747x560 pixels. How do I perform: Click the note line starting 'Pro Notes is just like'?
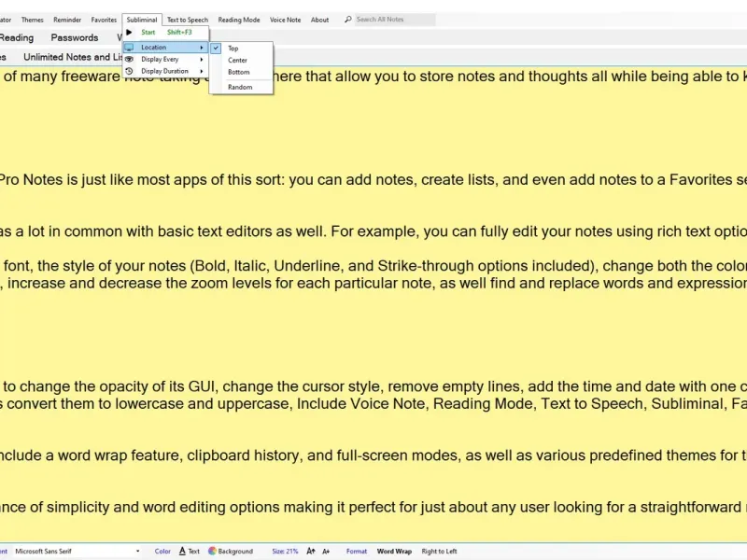pyautogui.click(x=373, y=179)
